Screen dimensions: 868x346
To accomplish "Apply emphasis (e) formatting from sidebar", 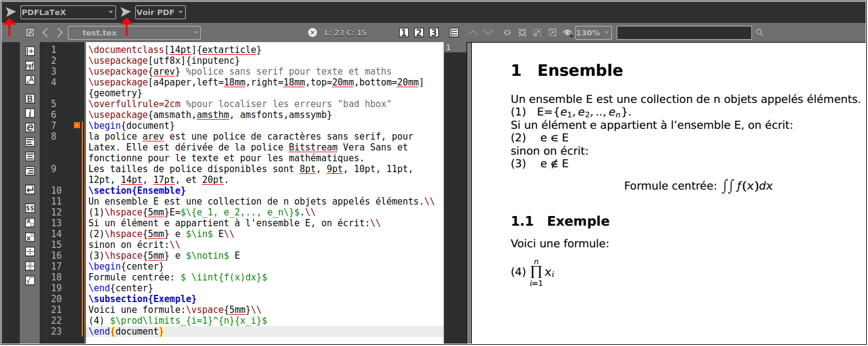I will point(30,128).
